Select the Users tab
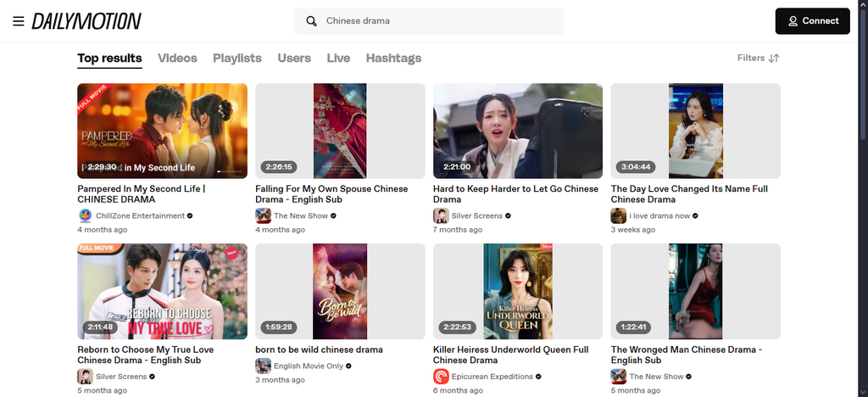Screen dimensions: 868x397 (x=294, y=58)
